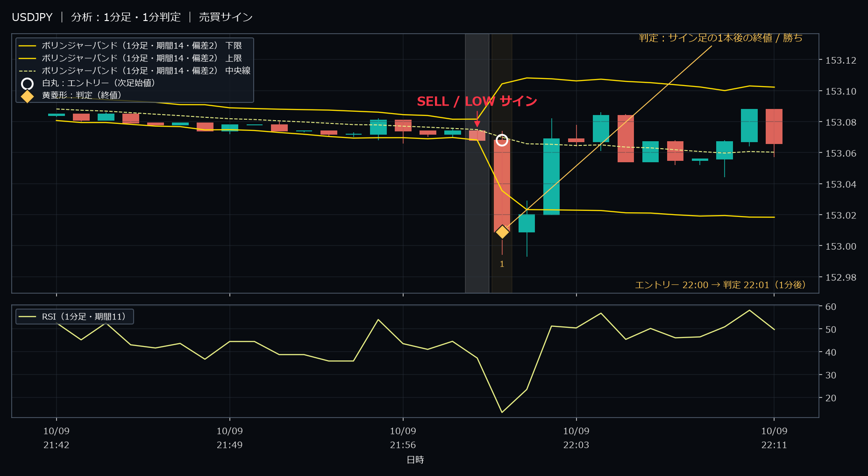Click the RSI axis value 60
The image size is (868, 476).
(x=831, y=307)
